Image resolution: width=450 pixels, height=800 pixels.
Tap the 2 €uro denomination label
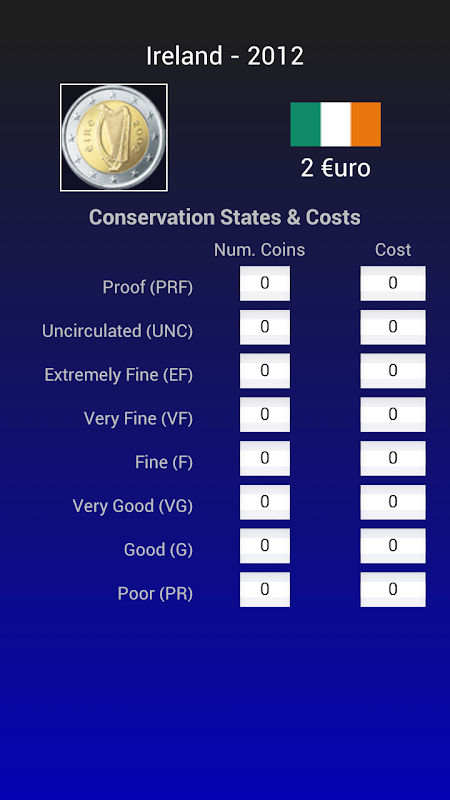click(x=336, y=168)
